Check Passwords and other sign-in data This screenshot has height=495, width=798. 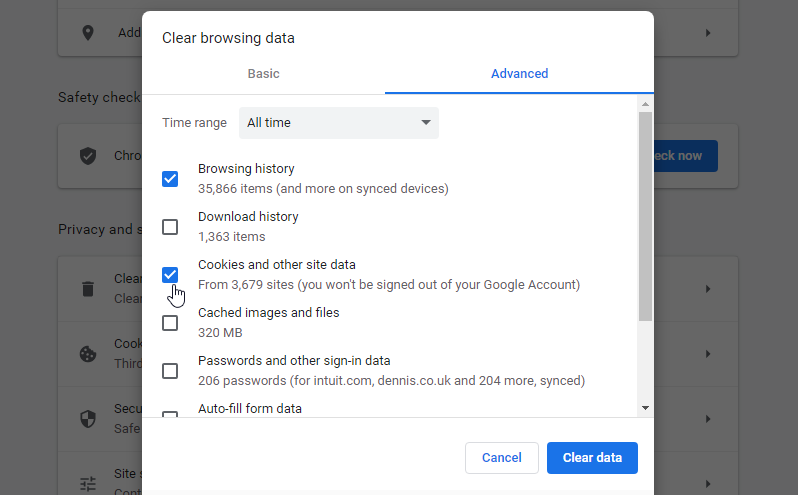170,371
